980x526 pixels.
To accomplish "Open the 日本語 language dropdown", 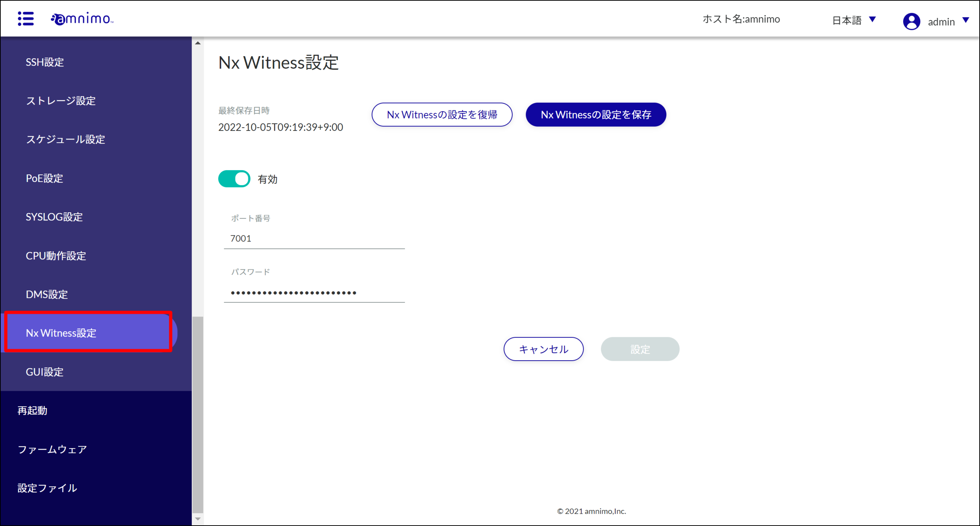I will click(x=854, y=20).
